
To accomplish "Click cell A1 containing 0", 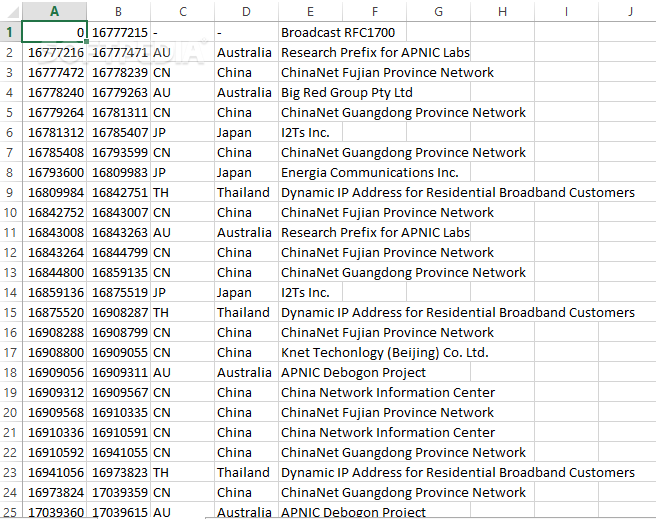I will click(54, 32).
